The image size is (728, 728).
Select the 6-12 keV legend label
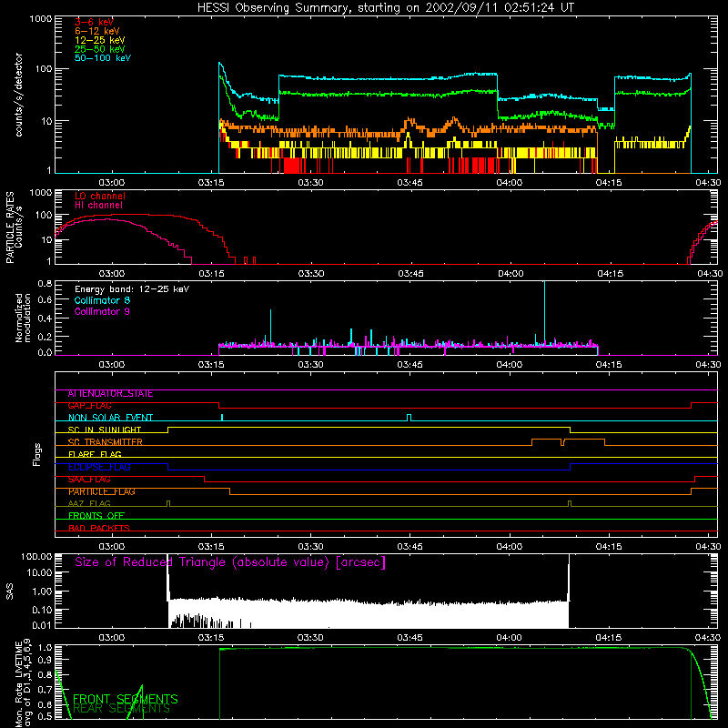pos(97,31)
